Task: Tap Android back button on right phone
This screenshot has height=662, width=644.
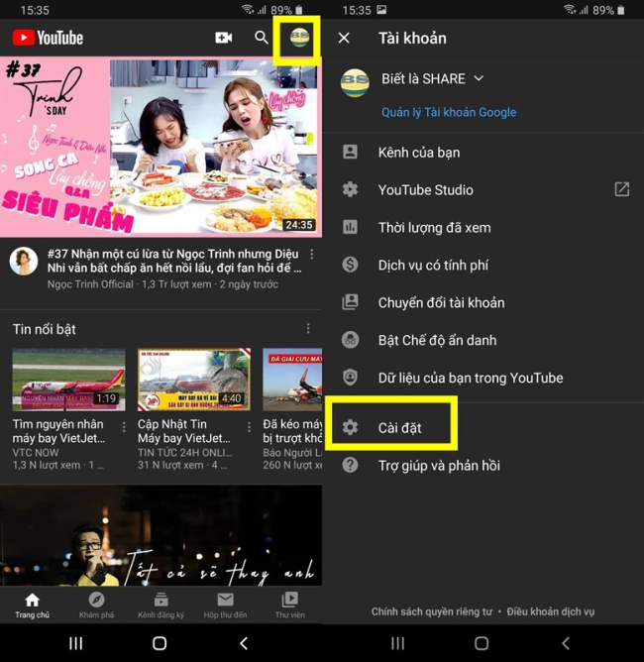Action: 566,643
